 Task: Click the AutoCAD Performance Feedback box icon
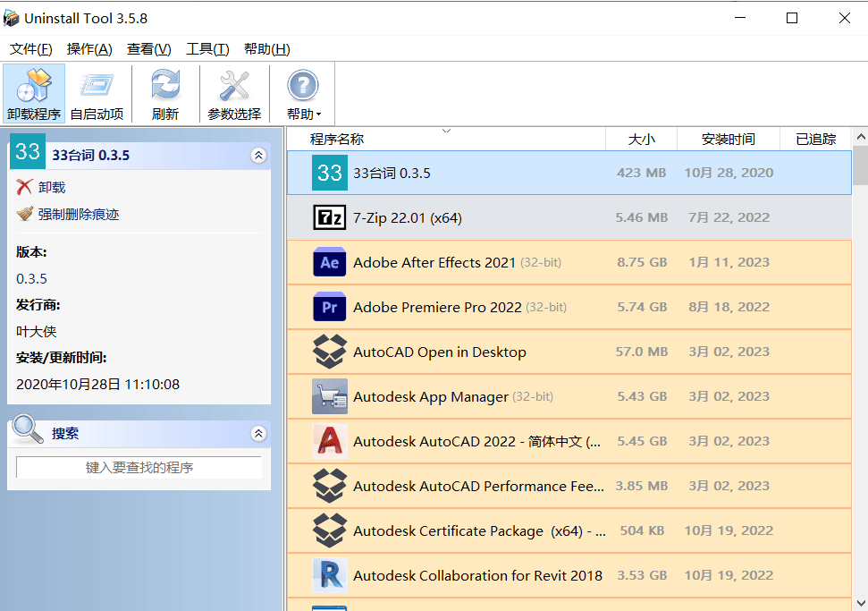330,486
